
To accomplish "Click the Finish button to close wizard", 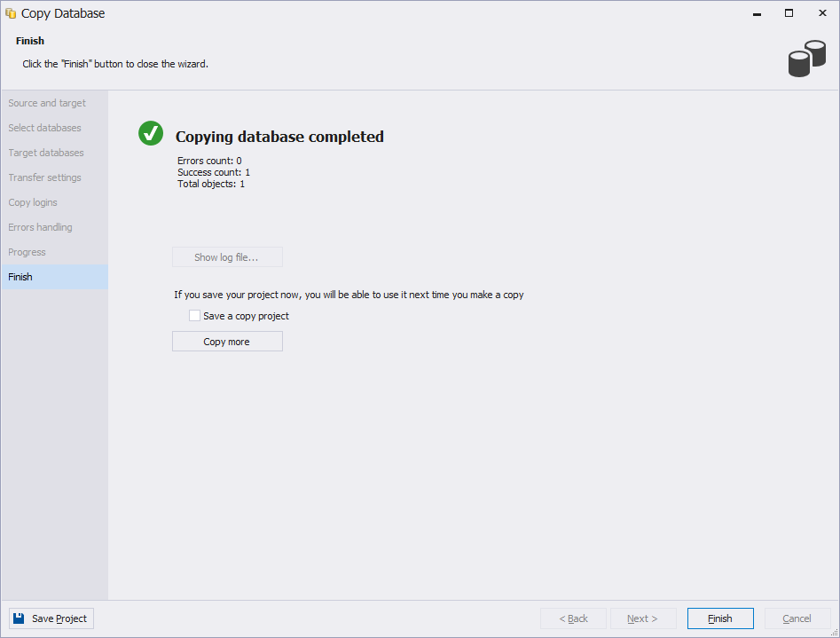I will click(720, 618).
